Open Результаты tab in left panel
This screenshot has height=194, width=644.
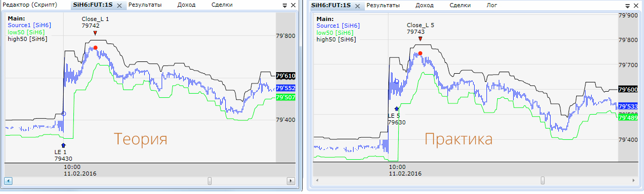145,5
